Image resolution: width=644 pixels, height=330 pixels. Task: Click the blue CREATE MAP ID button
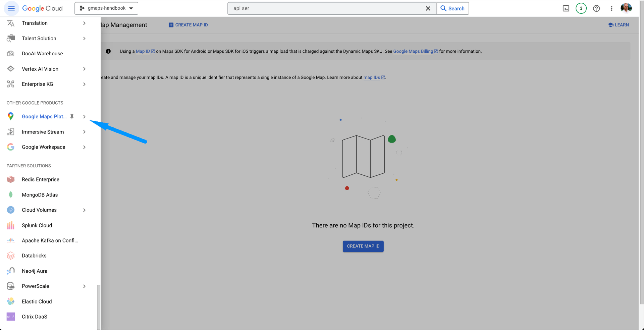coord(363,246)
